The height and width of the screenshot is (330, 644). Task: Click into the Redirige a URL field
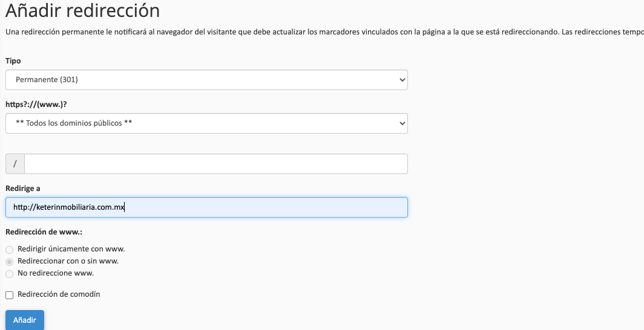coord(206,207)
